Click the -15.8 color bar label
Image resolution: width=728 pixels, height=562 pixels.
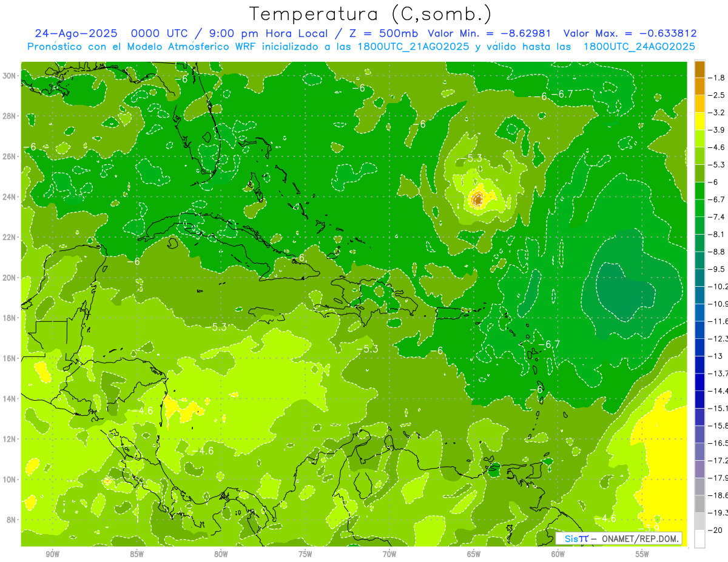tap(718, 426)
